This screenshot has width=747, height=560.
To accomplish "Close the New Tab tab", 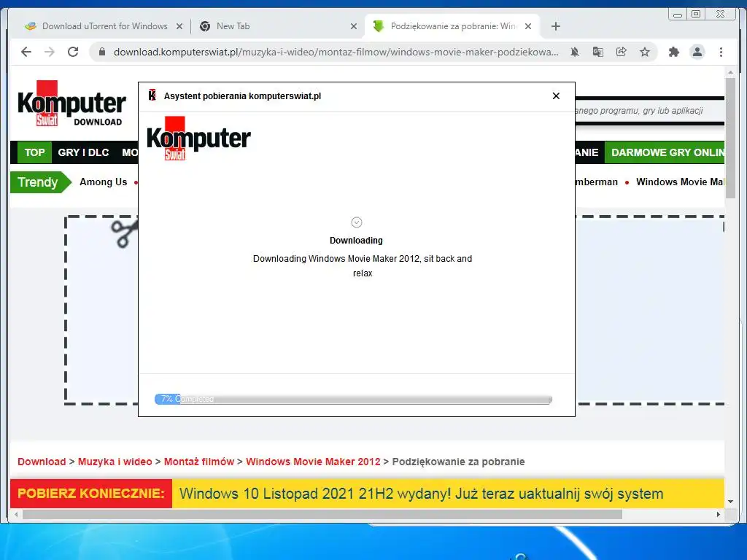I will [x=354, y=26].
